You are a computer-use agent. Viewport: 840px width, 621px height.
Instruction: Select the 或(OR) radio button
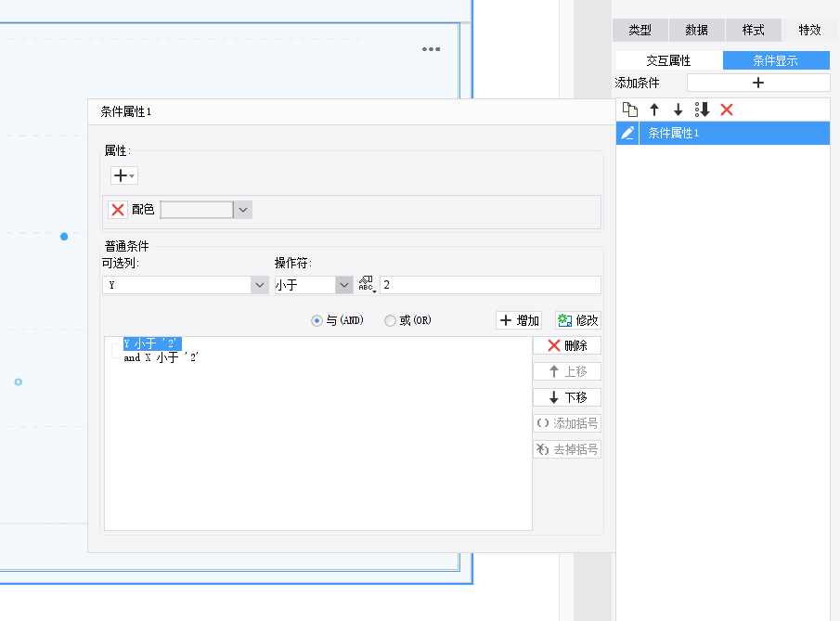pos(390,320)
